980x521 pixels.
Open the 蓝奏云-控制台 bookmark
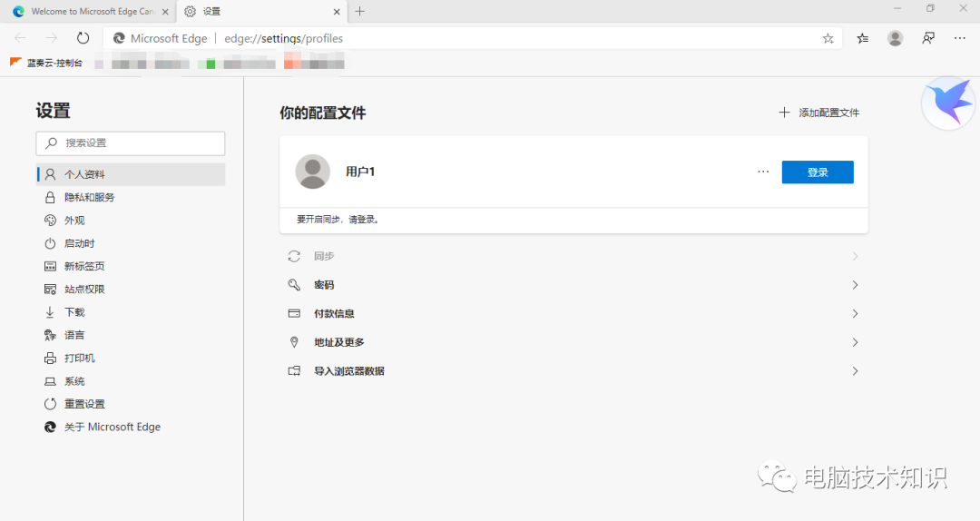46,63
